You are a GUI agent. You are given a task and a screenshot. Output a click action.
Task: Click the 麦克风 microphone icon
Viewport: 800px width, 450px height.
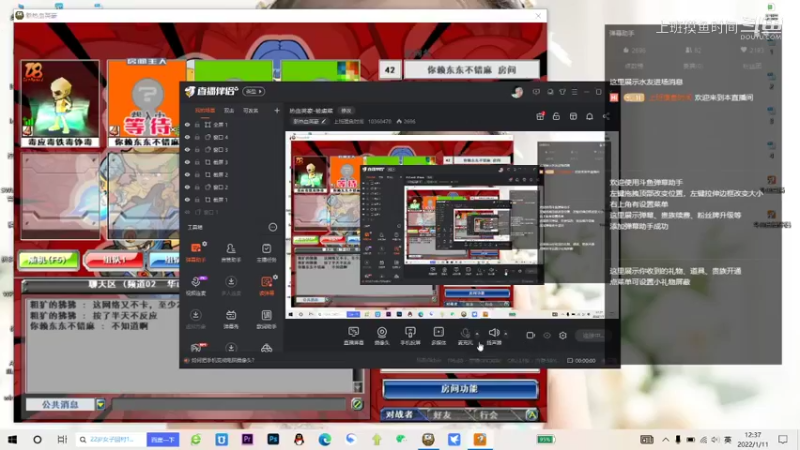coord(465,333)
